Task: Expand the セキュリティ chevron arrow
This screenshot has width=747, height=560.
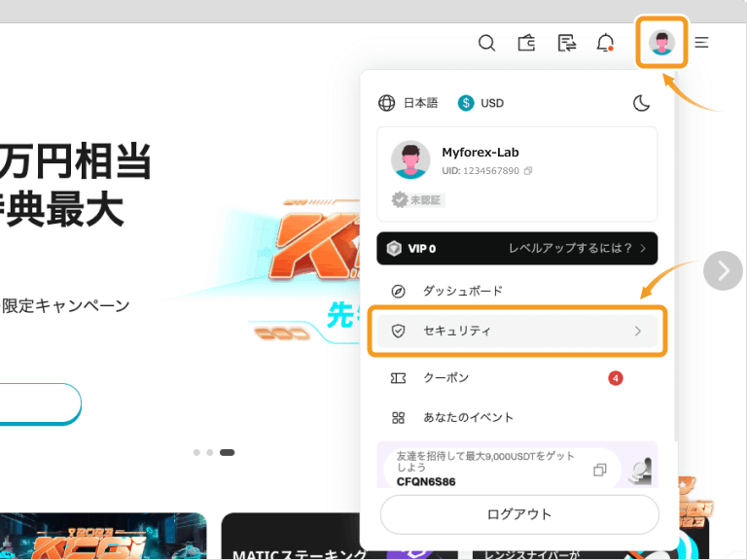Action: pyautogui.click(x=638, y=332)
